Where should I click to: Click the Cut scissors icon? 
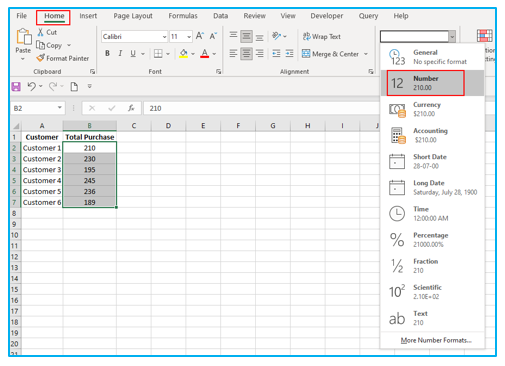(x=40, y=32)
